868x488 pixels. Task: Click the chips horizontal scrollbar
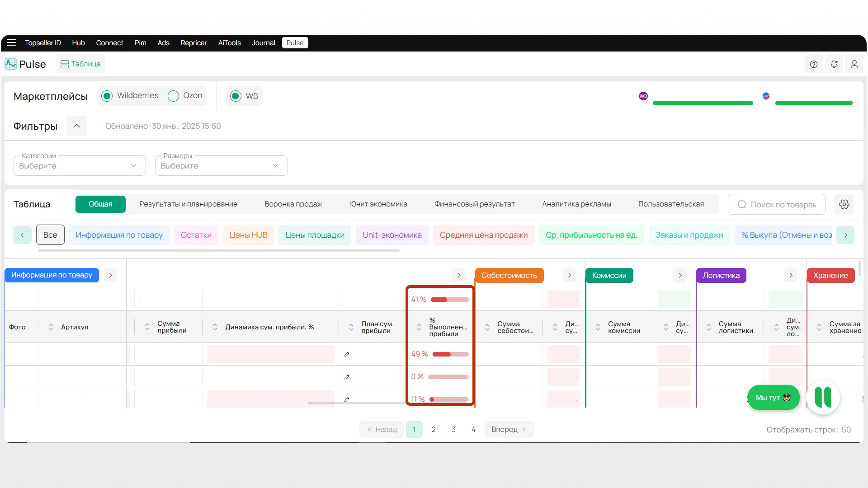[219, 251]
